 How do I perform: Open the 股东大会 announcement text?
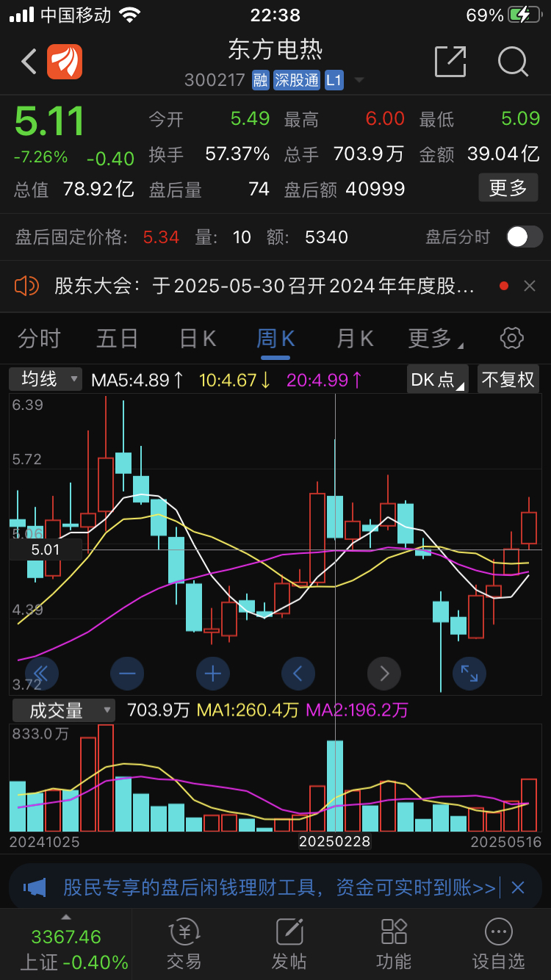point(264,286)
